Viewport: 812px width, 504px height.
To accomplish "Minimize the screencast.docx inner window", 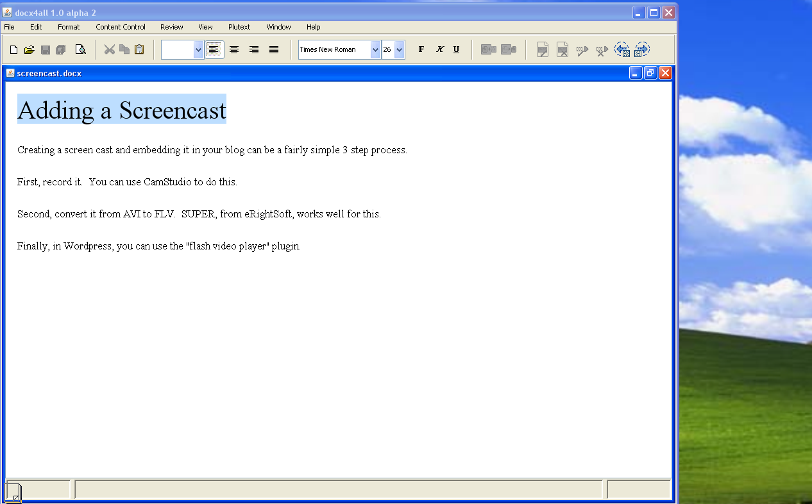I will [x=636, y=73].
